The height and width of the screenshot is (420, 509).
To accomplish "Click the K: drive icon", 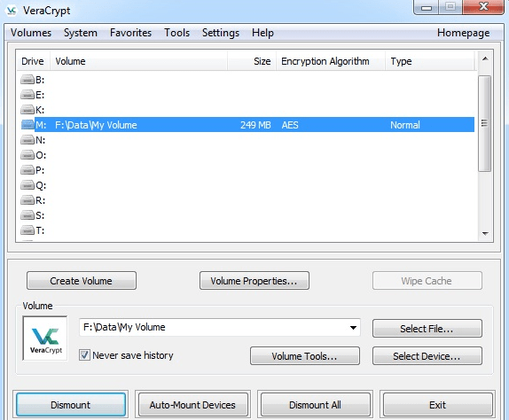I will (x=27, y=110).
